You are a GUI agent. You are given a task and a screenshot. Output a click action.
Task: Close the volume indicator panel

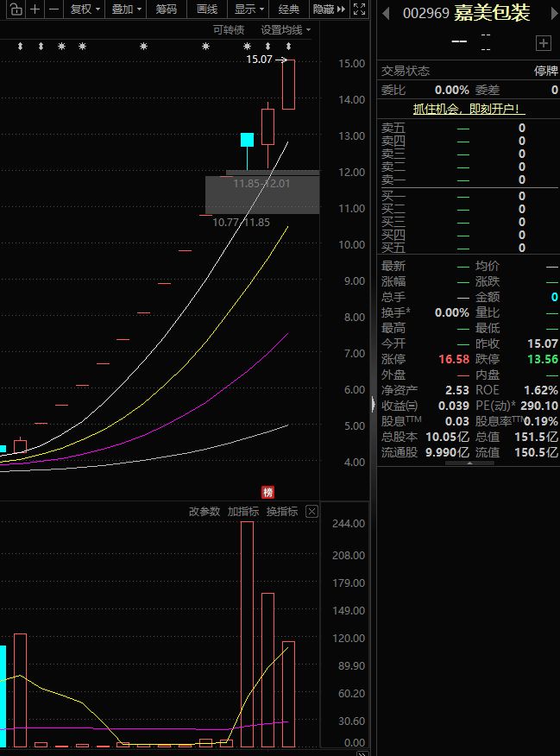[x=311, y=512]
